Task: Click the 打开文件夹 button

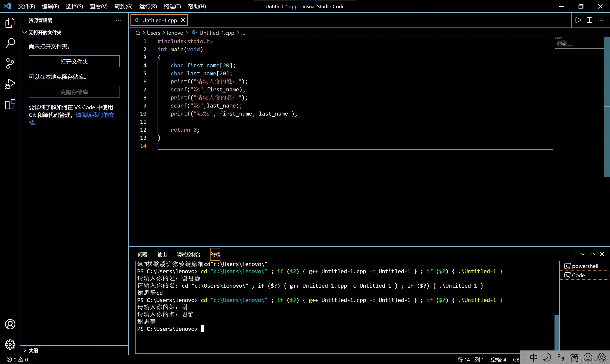Action: pos(74,61)
